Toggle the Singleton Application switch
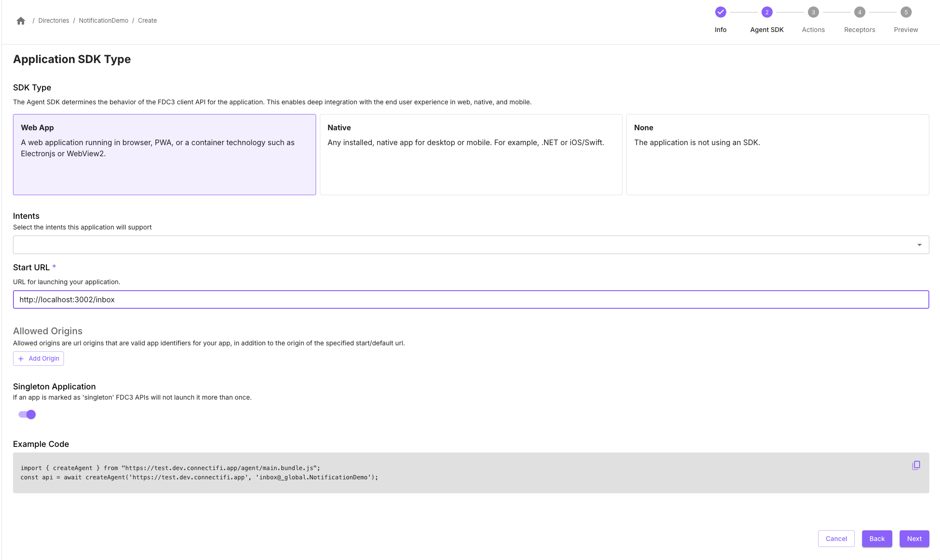Image resolution: width=940 pixels, height=560 pixels. coord(26,414)
